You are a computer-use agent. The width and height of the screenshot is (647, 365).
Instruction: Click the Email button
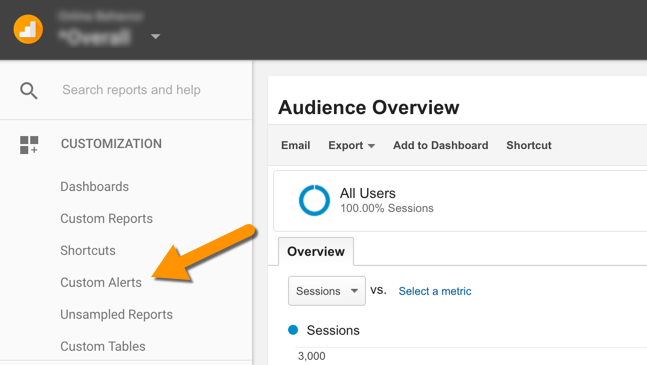pos(295,146)
